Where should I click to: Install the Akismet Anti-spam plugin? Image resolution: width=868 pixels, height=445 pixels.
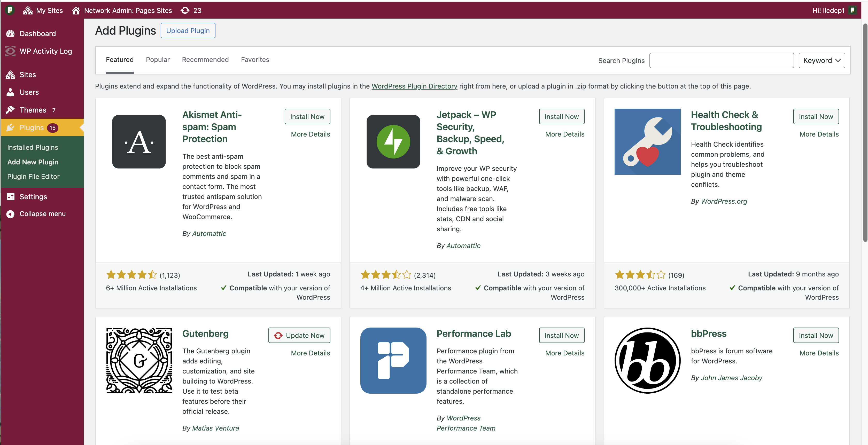pyautogui.click(x=307, y=116)
